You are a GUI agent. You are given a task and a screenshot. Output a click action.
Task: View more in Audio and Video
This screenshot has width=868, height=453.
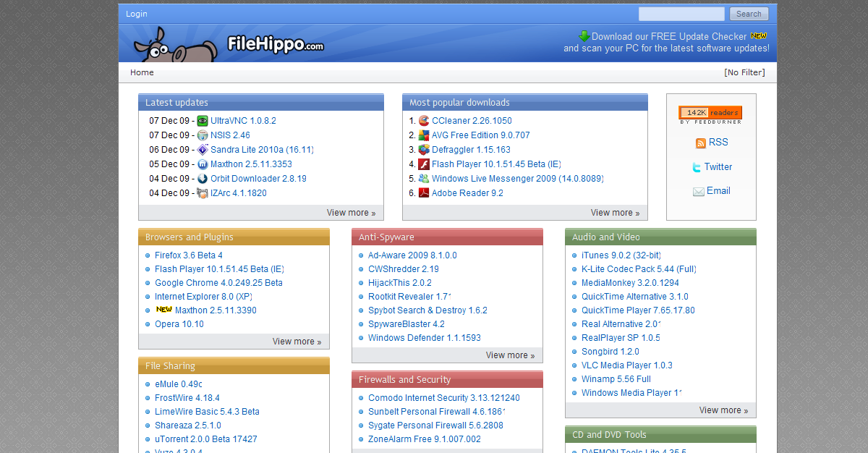723,410
